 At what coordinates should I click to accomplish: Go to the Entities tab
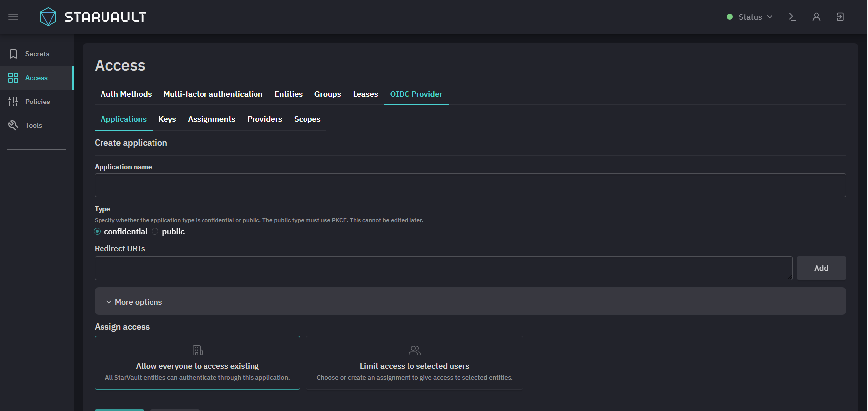coord(289,94)
